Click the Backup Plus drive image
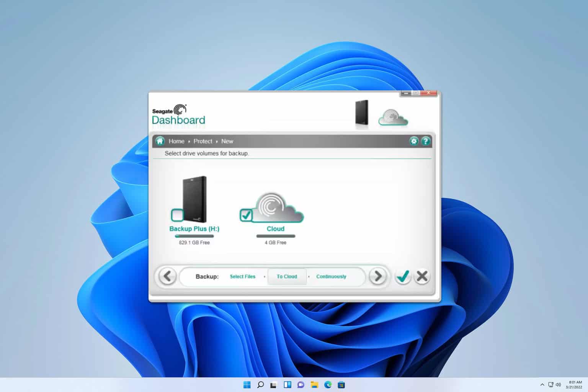This screenshot has width=588, height=392. (x=195, y=199)
